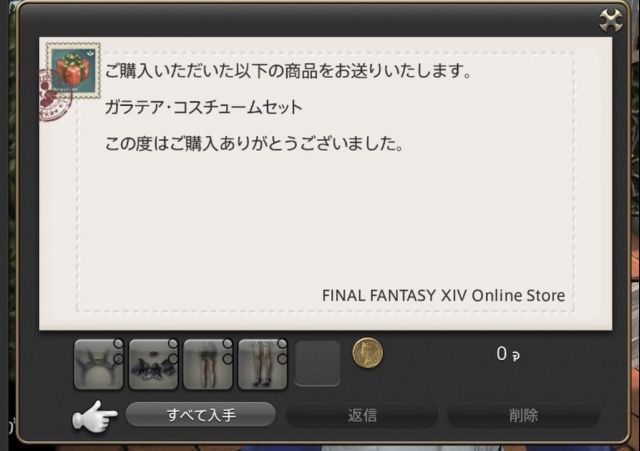Take all attachments with the すべて入手 button
Image resolution: width=640 pixels, height=451 pixels.
point(200,415)
